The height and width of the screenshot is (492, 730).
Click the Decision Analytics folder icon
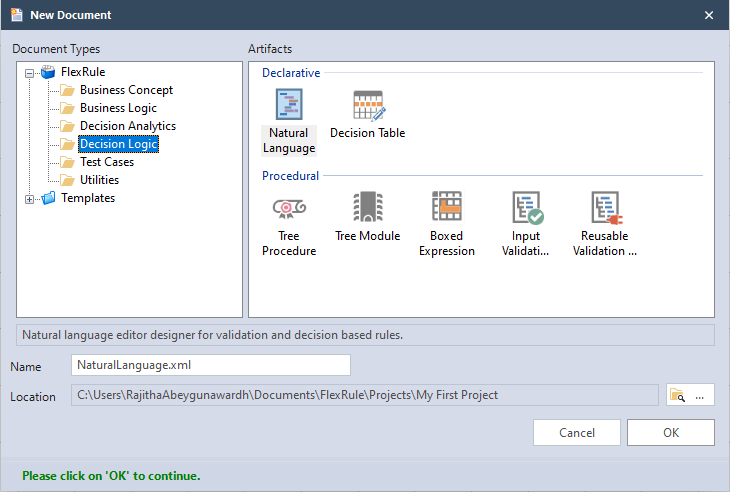68,126
